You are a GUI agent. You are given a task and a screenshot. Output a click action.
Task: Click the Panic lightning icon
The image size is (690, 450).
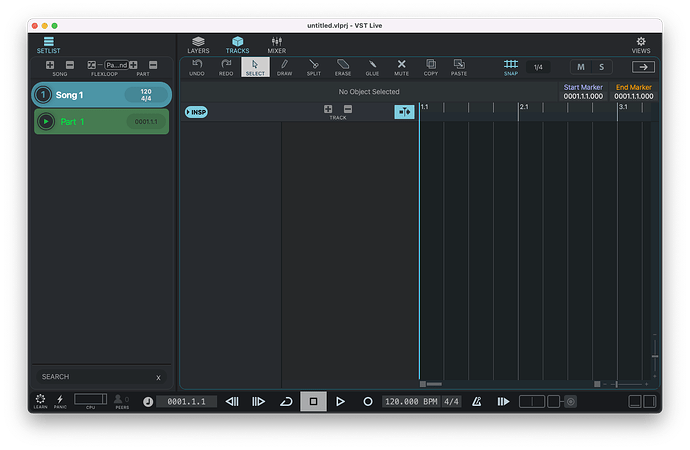[x=60, y=400]
